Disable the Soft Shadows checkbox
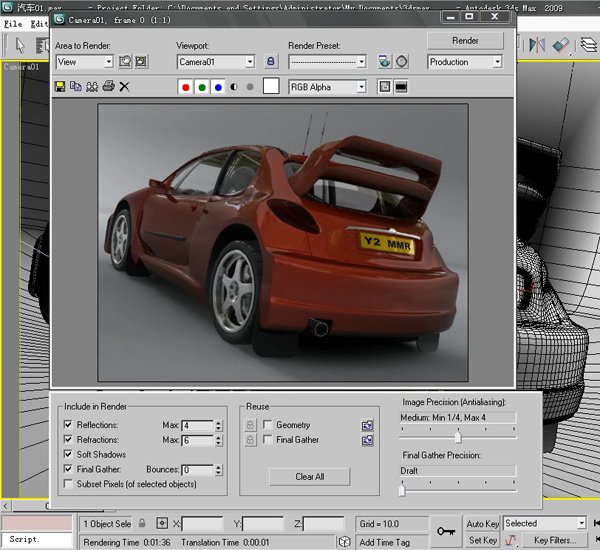Viewport: 600px width, 550px height. pyautogui.click(x=68, y=454)
